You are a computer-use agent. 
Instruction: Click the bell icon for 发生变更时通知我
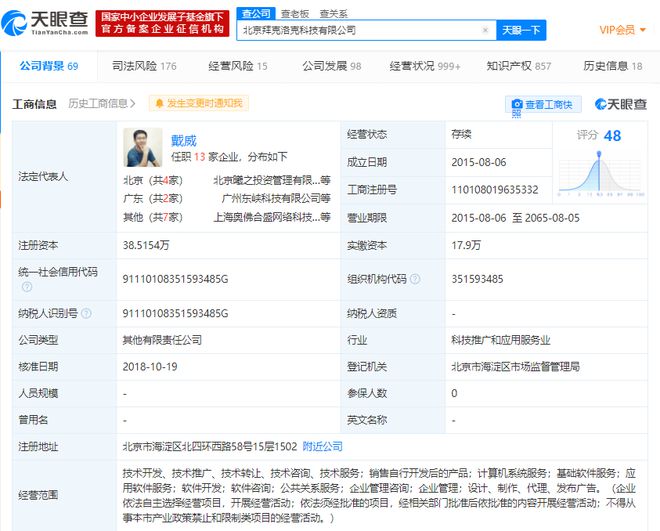(158, 104)
